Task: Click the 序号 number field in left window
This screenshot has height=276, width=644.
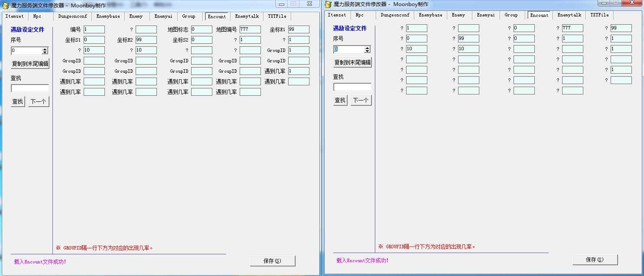Action: pyautogui.click(x=26, y=51)
